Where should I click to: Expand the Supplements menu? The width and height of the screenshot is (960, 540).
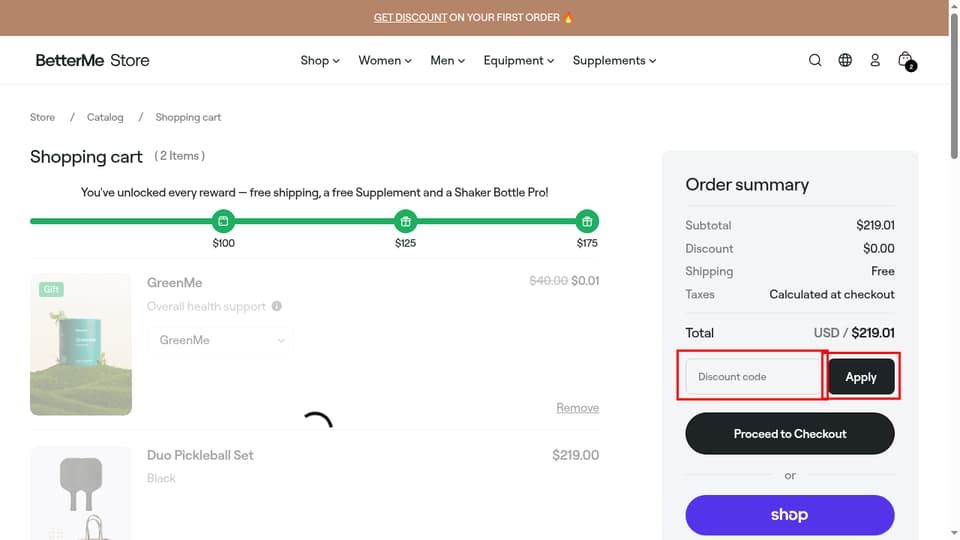(614, 61)
